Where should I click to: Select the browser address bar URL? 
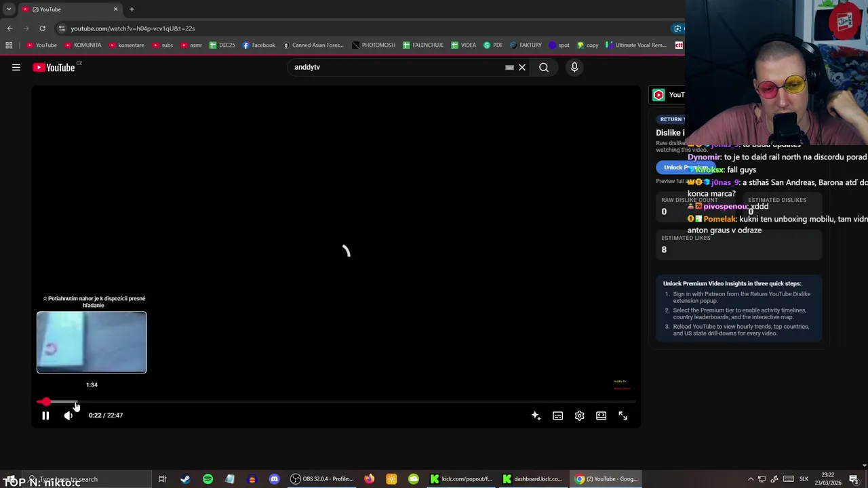point(132,28)
